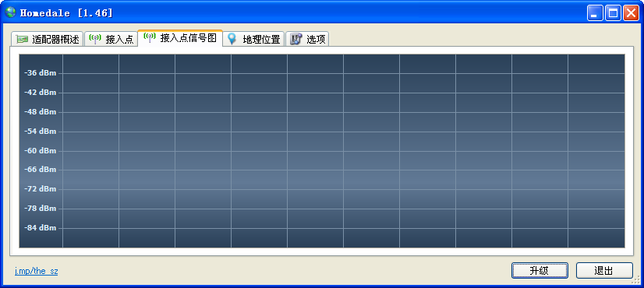Click the 升级 button
The height and width of the screenshot is (288, 644).
point(540,270)
